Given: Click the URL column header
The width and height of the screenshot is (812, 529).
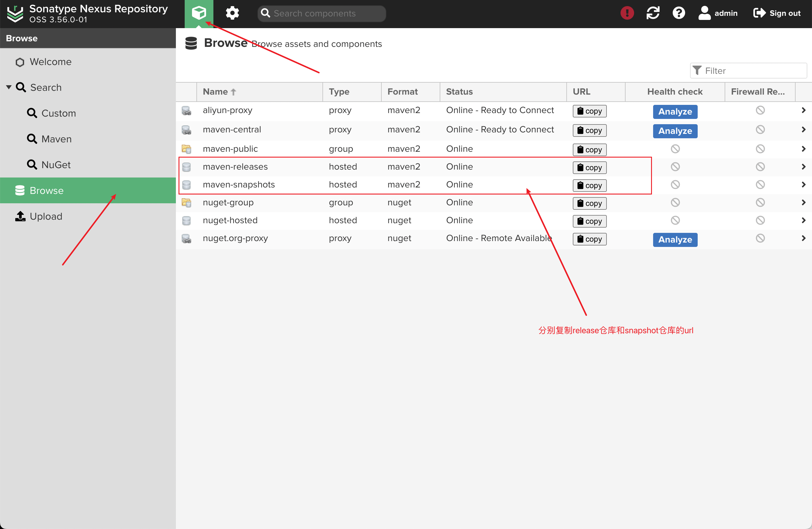Looking at the screenshot, I should point(596,92).
